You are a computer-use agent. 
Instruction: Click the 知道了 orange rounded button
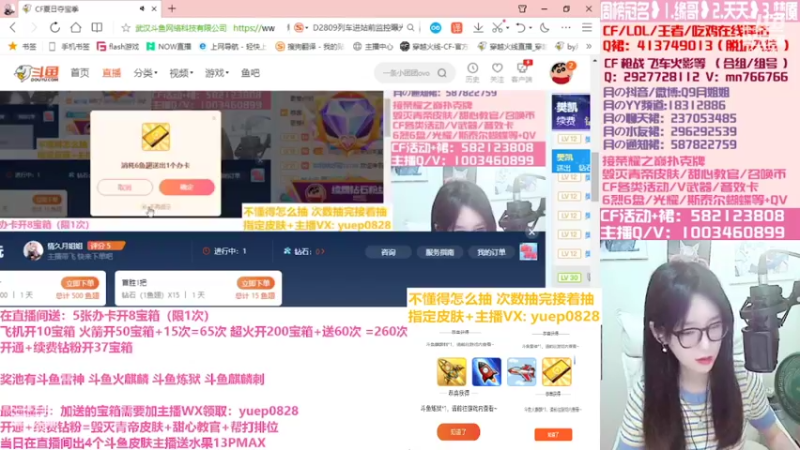458,432
